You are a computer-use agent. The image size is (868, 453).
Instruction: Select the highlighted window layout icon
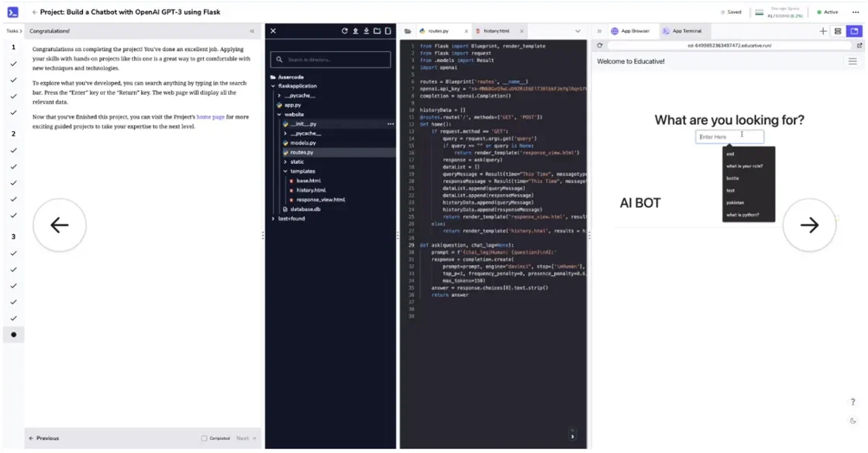coord(855,31)
